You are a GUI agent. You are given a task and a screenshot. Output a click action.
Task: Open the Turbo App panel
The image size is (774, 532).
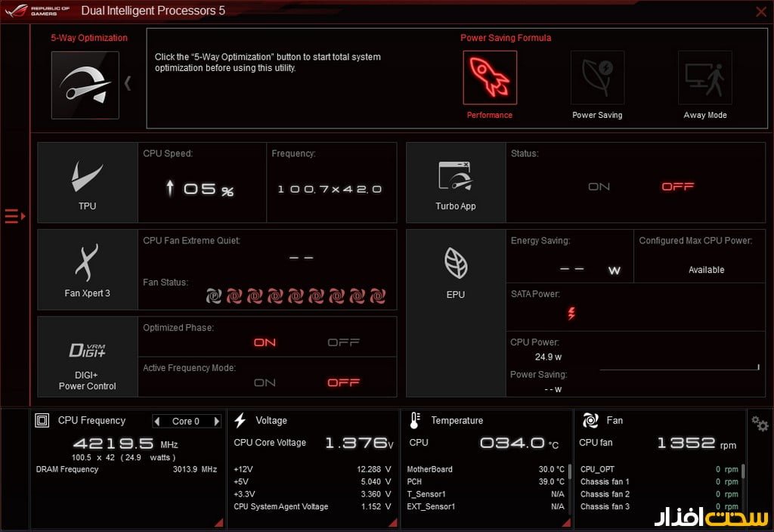point(456,183)
